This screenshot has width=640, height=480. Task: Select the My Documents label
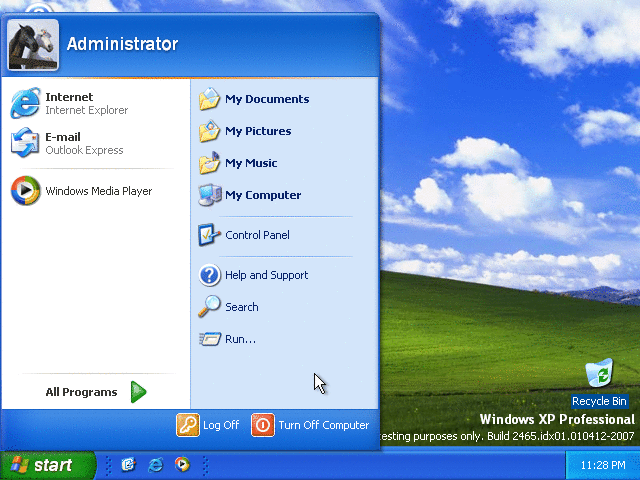point(267,99)
